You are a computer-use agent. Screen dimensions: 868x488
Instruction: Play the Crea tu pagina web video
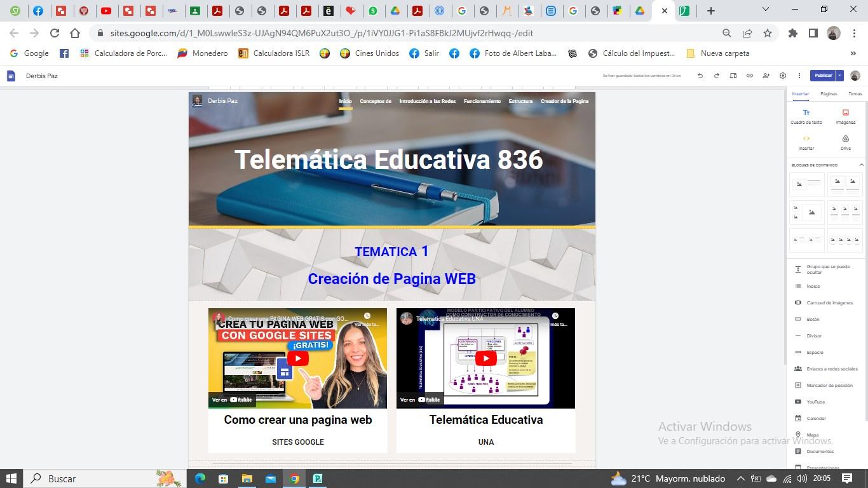click(297, 358)
